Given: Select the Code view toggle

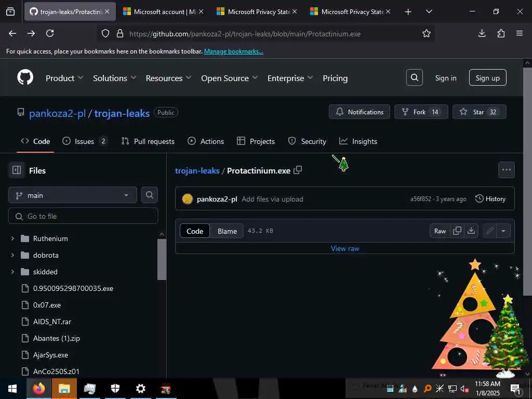Looking at the screenshot, I should pos(195,231).
